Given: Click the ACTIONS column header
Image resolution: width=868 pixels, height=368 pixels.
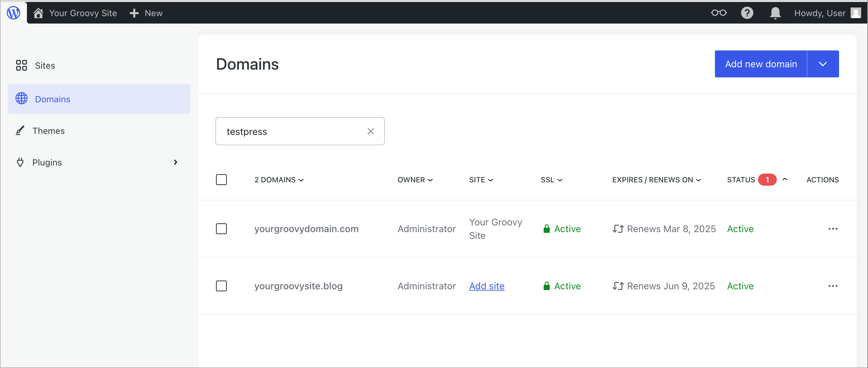Looking at the screenshot, I should (x=822, y=180).
